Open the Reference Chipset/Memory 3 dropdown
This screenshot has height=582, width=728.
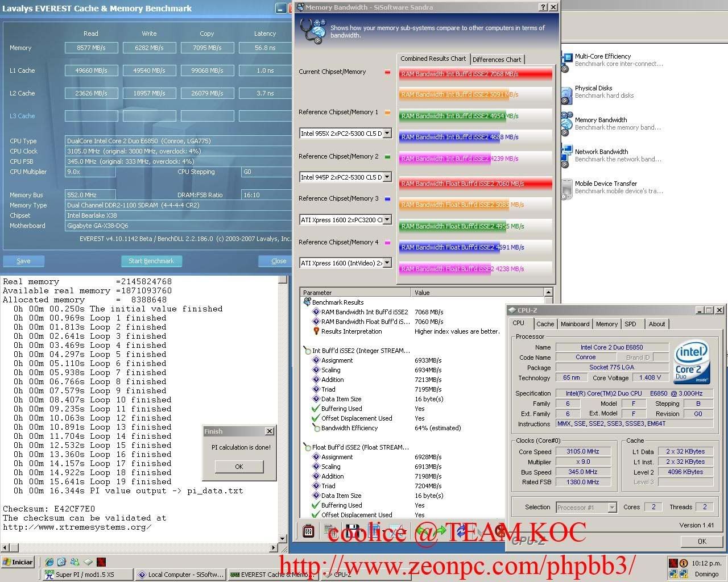[x=387, y=219]
